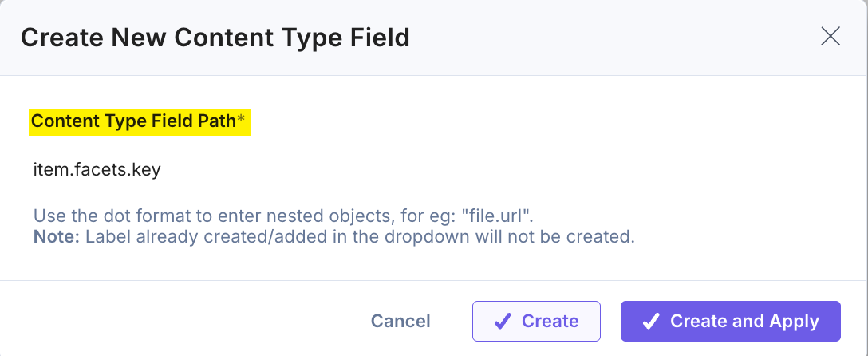Click the outlined Create button
This screenshot has height=356, width=868.
coord(536,321)
